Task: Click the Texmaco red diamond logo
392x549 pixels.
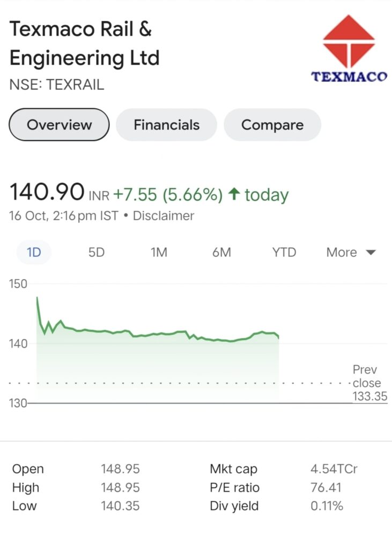Action: [349, 41]
